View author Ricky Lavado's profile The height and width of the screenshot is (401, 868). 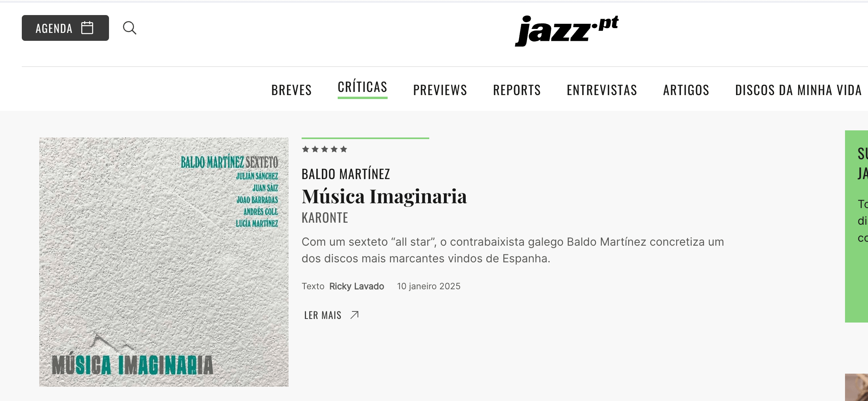pyautogui.click(x=357, y=286)
